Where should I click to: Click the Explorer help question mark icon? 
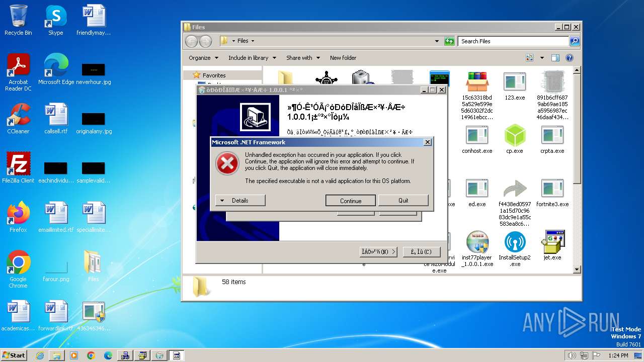pos(570,58)
